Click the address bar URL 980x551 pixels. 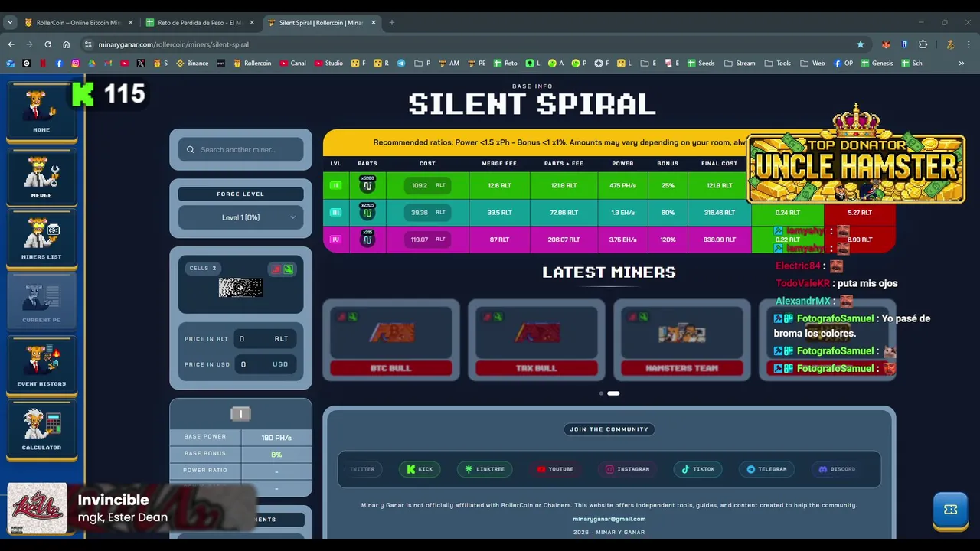pos(174,44)
